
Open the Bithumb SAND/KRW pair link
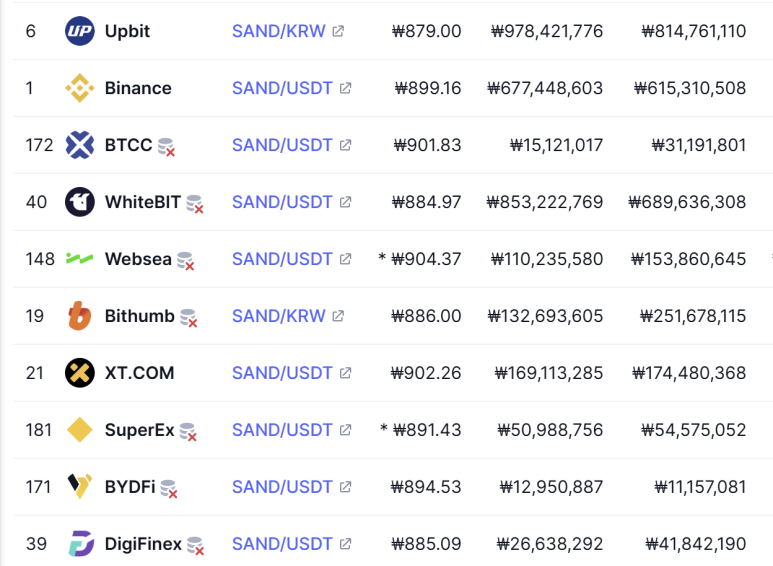279,316
